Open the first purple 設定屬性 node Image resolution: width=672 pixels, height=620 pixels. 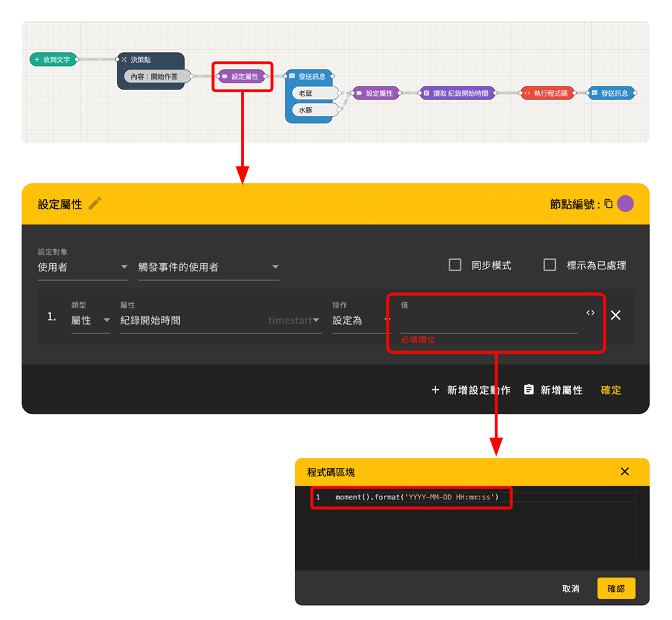(243, 76)
